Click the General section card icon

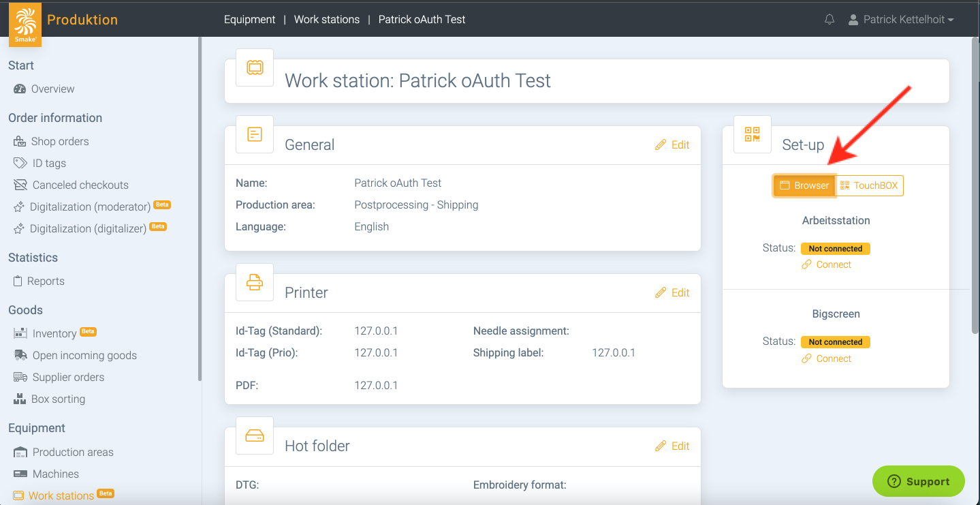click(255, 134)
